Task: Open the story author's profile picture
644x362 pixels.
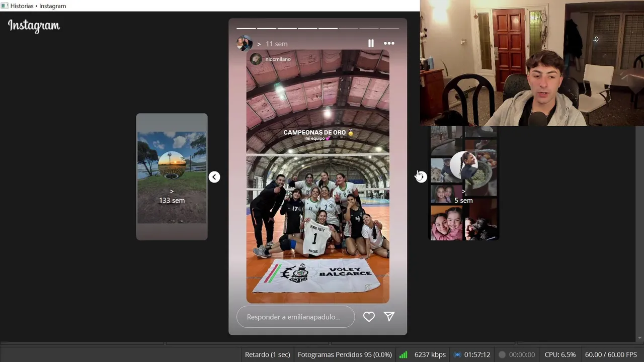Action: tap(245, 44)
